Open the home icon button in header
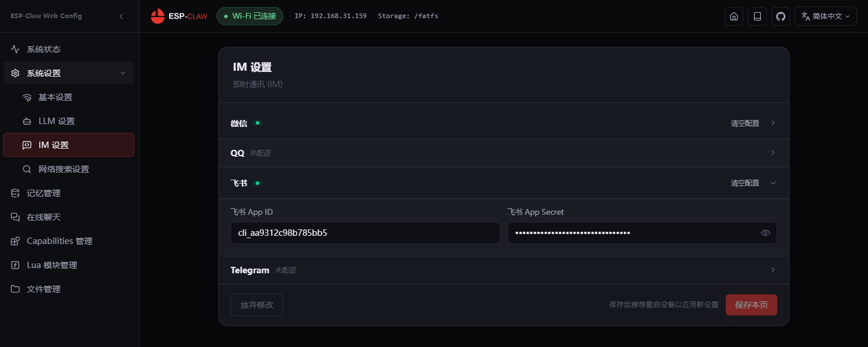This screenshot has height=347, width=868. point(734,16)
